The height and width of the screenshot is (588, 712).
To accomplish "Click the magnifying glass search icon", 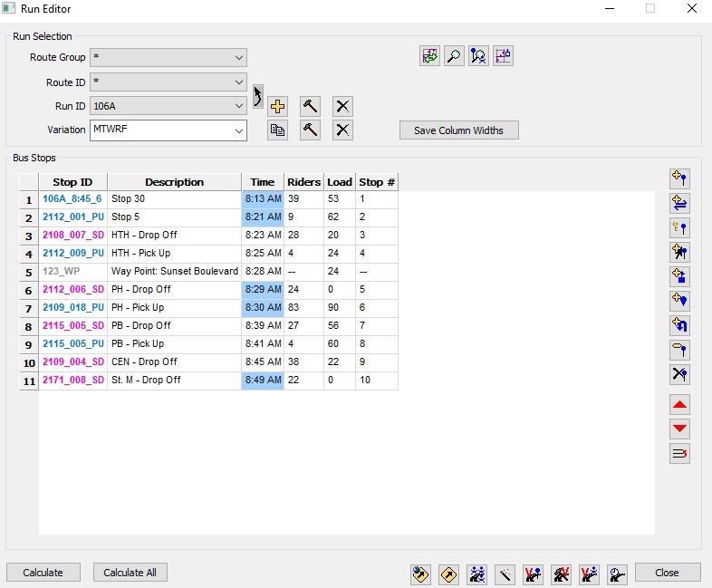I will pos(454,56).
